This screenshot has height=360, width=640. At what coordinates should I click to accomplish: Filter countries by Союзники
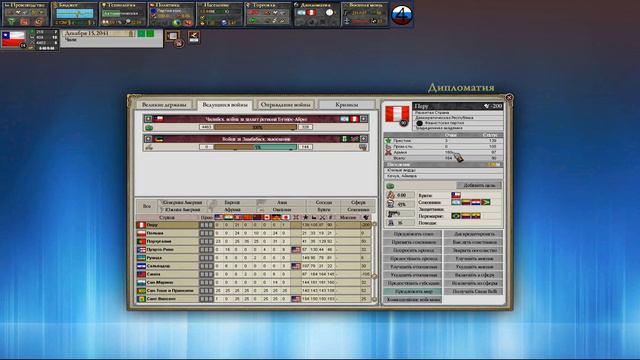(x=358, y=209)
